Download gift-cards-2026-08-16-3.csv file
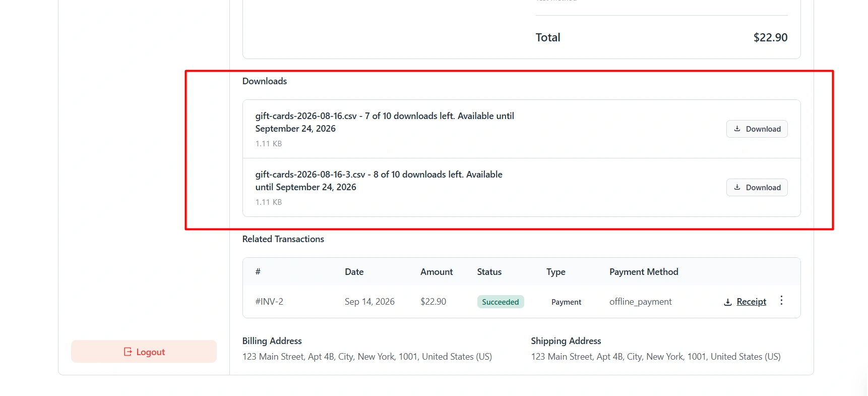Image resolution: width=868 pixels, height=396 pixels. (757, 188)
